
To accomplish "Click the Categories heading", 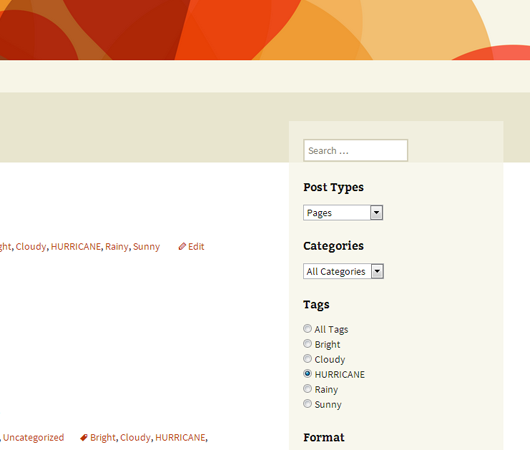I will coord(333,246).
